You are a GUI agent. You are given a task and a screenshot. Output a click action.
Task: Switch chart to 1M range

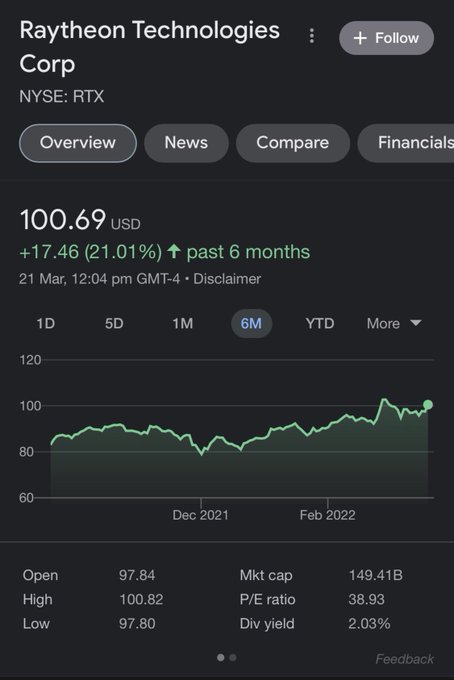coord(183,324)
